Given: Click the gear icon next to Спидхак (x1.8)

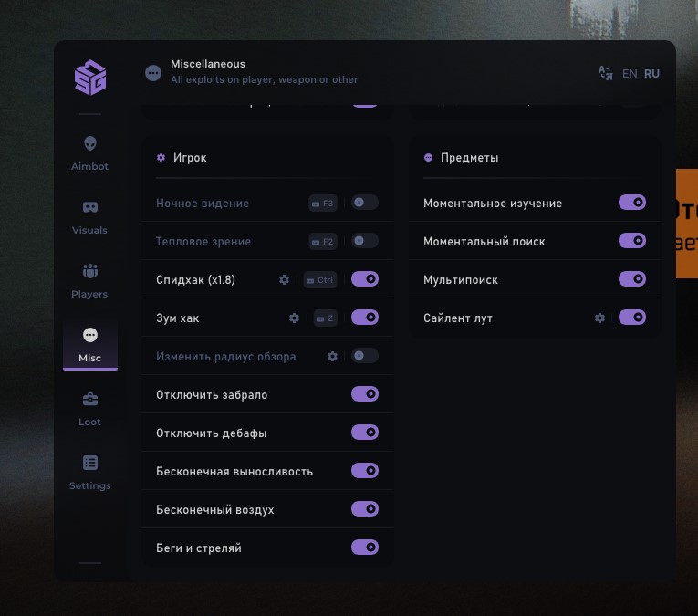Looking at the screenshot, I should pos(285,280).
